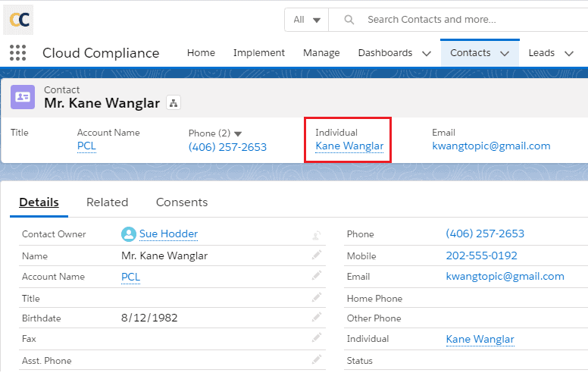This screenshot has width=588, height=373.
Task: Open the Leads tab chevron menu
Action: (569, 53)
